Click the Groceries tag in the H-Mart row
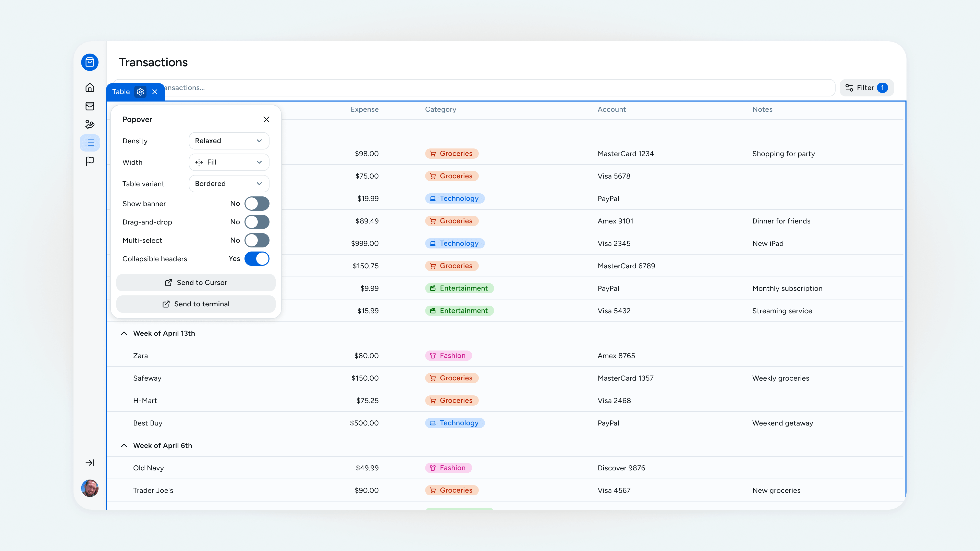 coord(451,400)
